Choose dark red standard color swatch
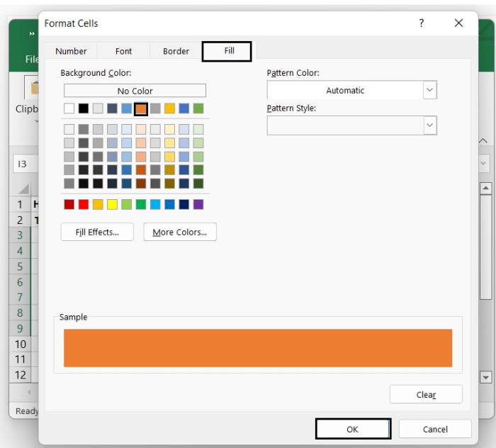Image resolution: width=496 pixels, height=448 pixels. 69,204
